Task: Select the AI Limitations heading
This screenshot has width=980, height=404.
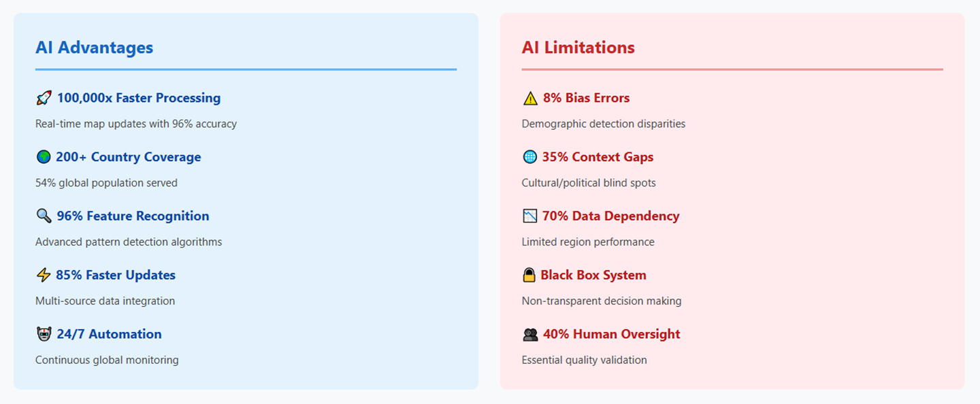Action: [578, 48]
